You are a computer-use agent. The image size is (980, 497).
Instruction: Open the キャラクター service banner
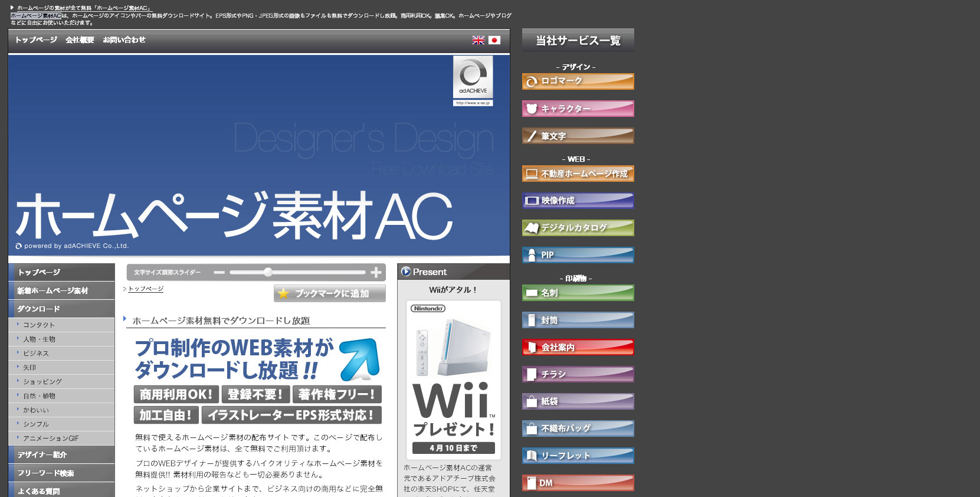click(578, 109)
